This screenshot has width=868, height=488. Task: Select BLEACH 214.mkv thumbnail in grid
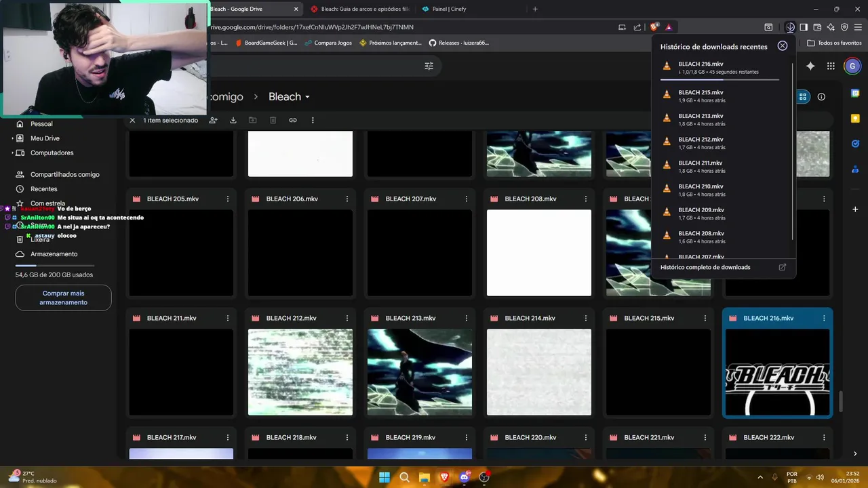tap(539, 372)
